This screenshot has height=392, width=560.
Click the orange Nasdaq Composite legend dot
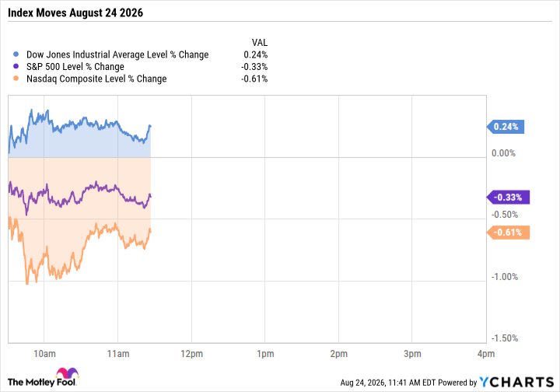tap(16, 79)
